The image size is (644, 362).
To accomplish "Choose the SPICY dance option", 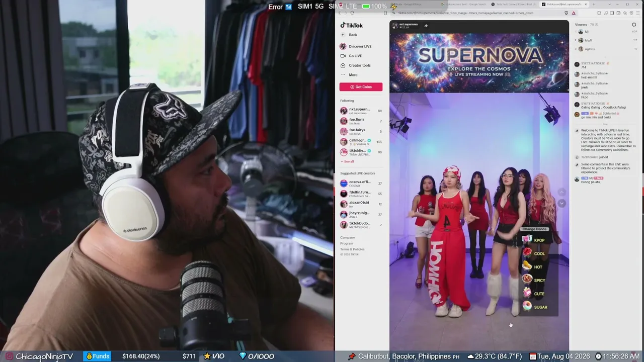I will click(534, 280).
